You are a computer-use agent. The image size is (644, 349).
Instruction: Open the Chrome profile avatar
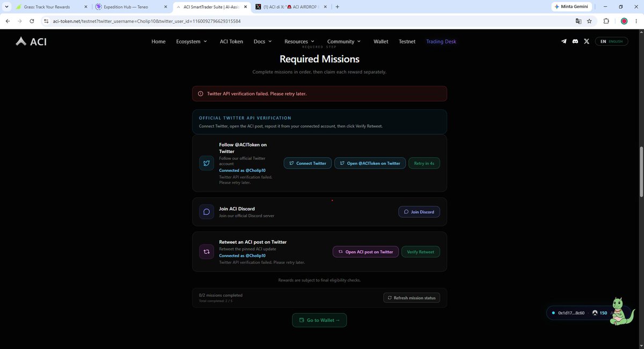pos(624,21)
